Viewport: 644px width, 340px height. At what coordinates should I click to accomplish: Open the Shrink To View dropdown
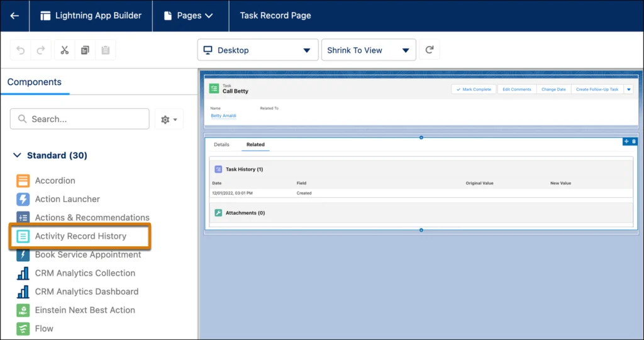(x=368, y=50)
